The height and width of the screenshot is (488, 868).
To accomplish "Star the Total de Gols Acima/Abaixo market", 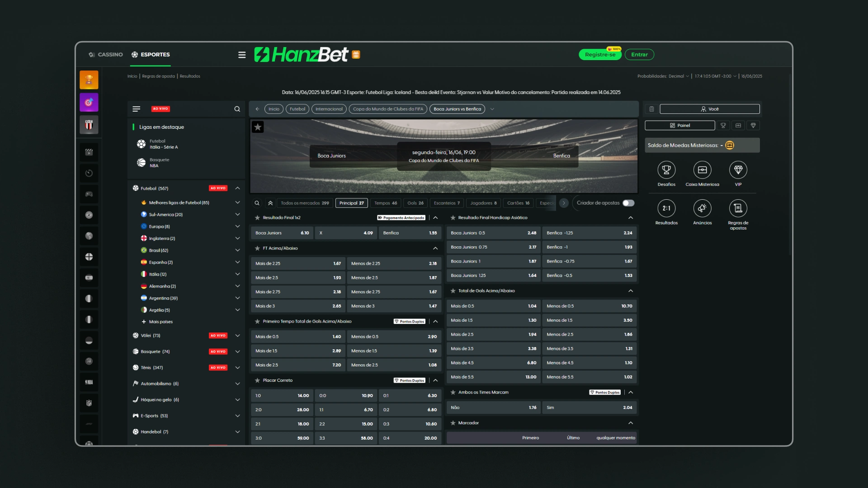I will [453, 291].
